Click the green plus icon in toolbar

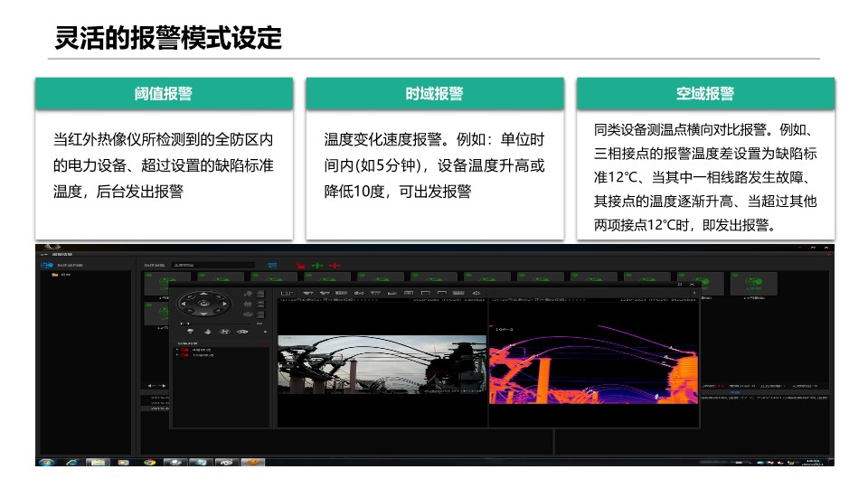click(x=316, y=266)
